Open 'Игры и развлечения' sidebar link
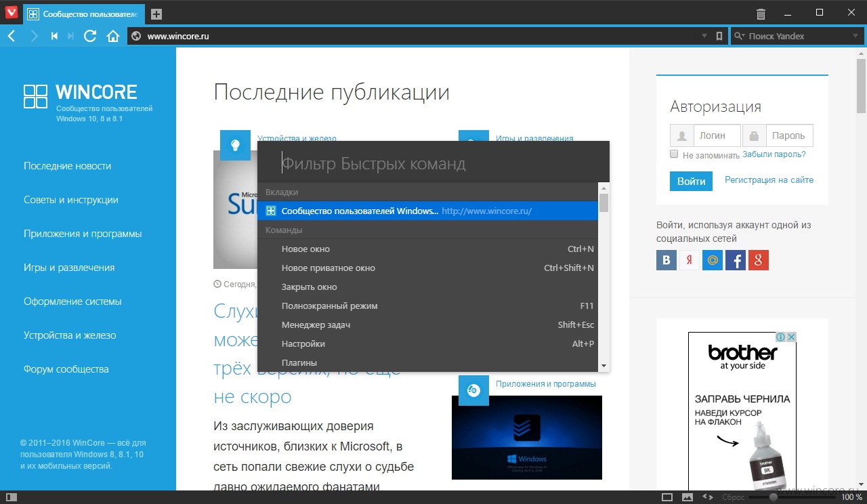 click(69, 268)
